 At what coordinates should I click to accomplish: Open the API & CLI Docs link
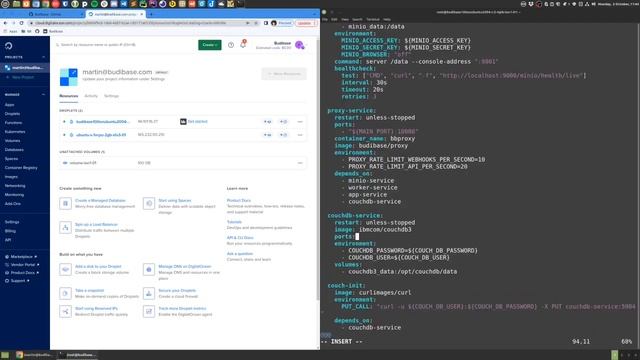point(240,238)
